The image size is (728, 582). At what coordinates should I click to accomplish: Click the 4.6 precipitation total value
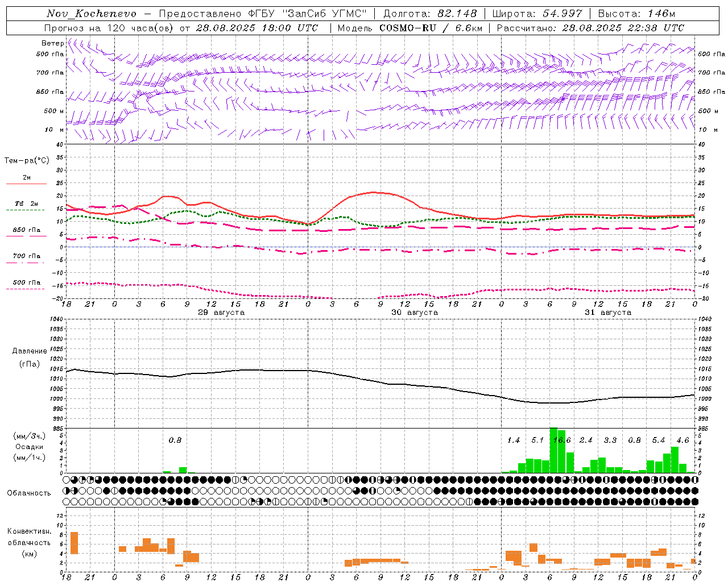click(x=682, y=440)
